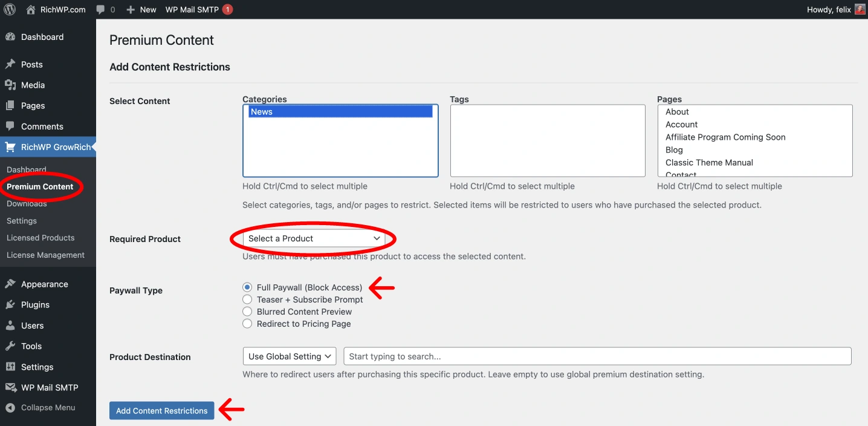Open Tools via the wrench icon
Screen dimensions: 868x426
pyautogui.click(x=10, y=346)
